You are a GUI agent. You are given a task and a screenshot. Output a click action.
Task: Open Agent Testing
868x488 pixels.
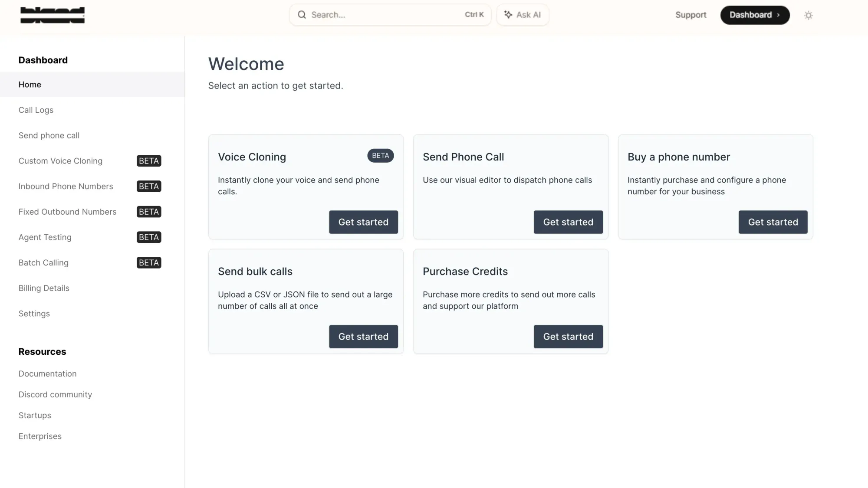click(45, 237)
